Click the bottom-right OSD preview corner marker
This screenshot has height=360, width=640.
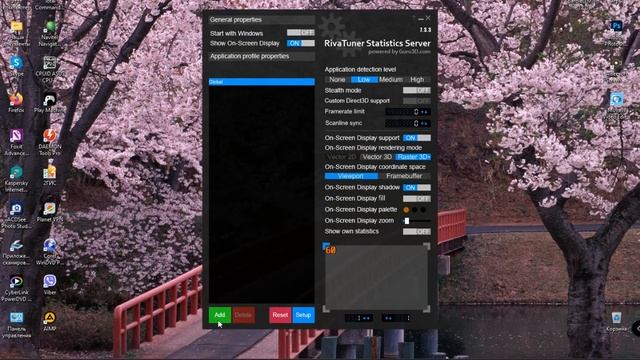click(427, 309)
